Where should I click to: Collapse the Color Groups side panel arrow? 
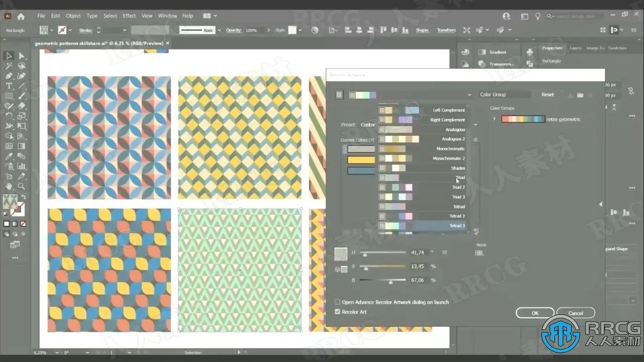(600, 204)
